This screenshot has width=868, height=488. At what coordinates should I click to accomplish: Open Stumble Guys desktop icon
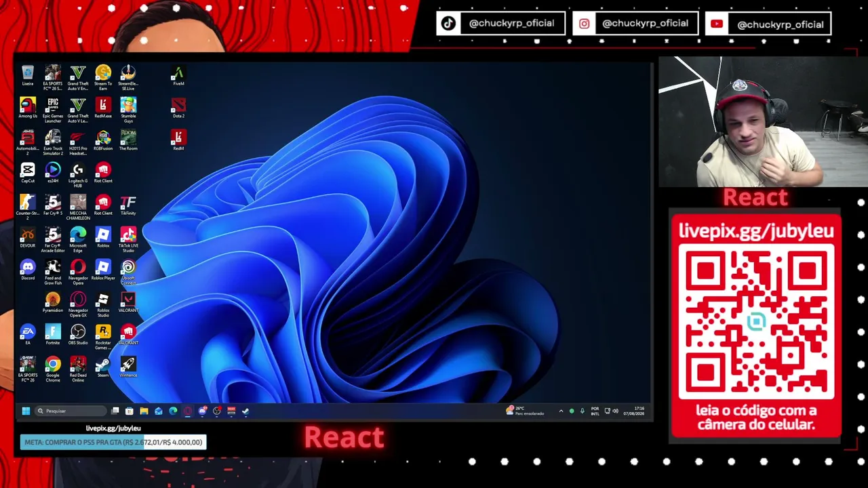pyautogui.click(x=128, y=110)
